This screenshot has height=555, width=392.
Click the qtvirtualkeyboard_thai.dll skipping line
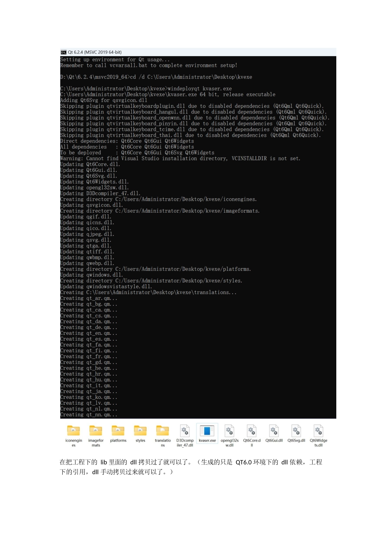[x=191, y=135]
